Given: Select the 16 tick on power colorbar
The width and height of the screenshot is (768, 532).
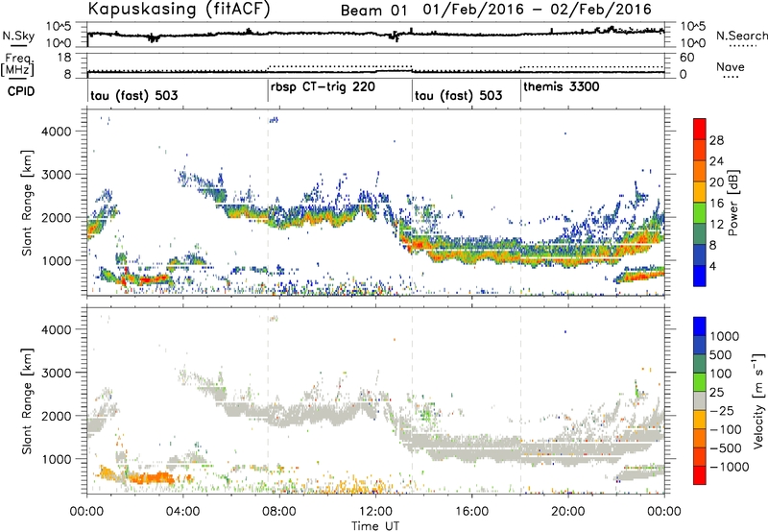Looking at the screenshot, I should tap(716, 204).
